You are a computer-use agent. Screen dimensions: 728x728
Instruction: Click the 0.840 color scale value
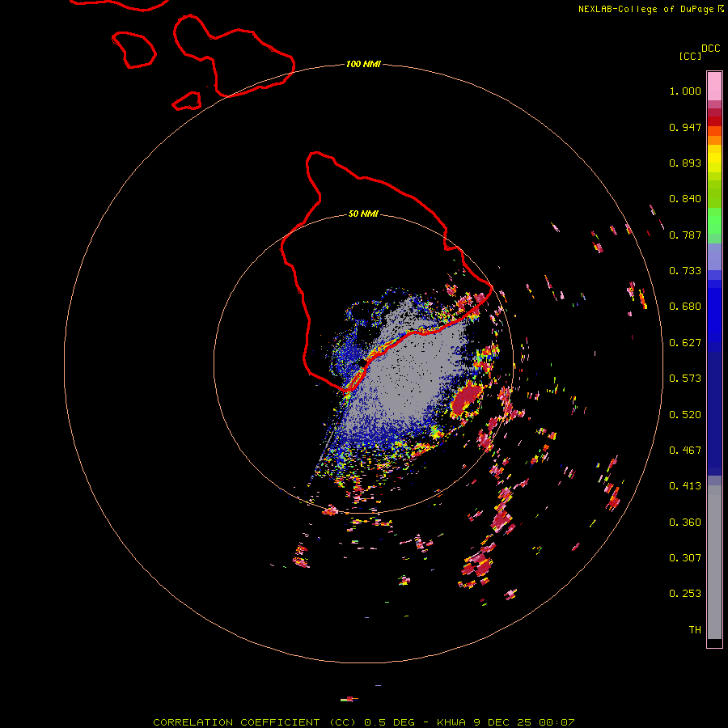pyautogui.click(x=685, y=199)
